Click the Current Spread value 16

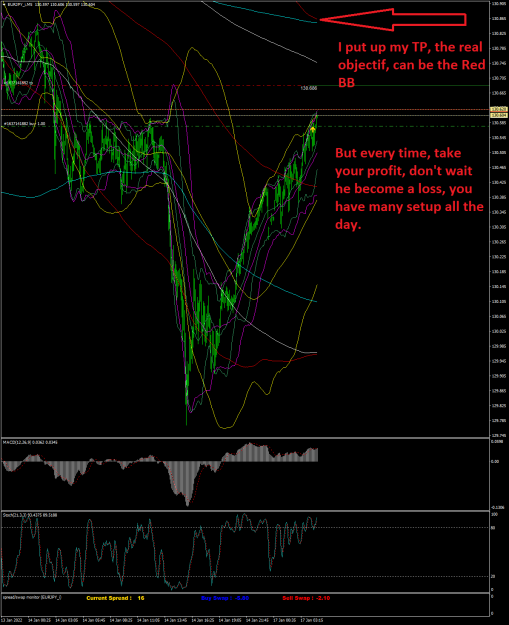coord(140,598)
